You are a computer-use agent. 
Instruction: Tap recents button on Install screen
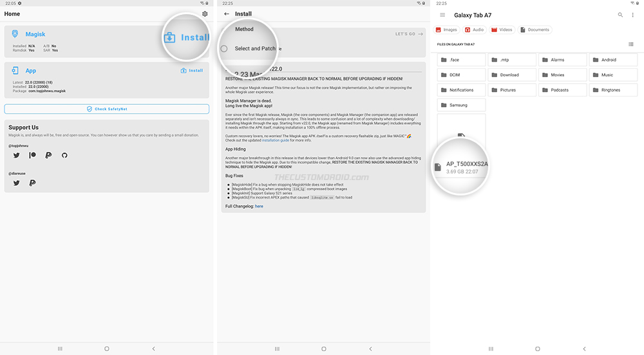tap(277, 349)
